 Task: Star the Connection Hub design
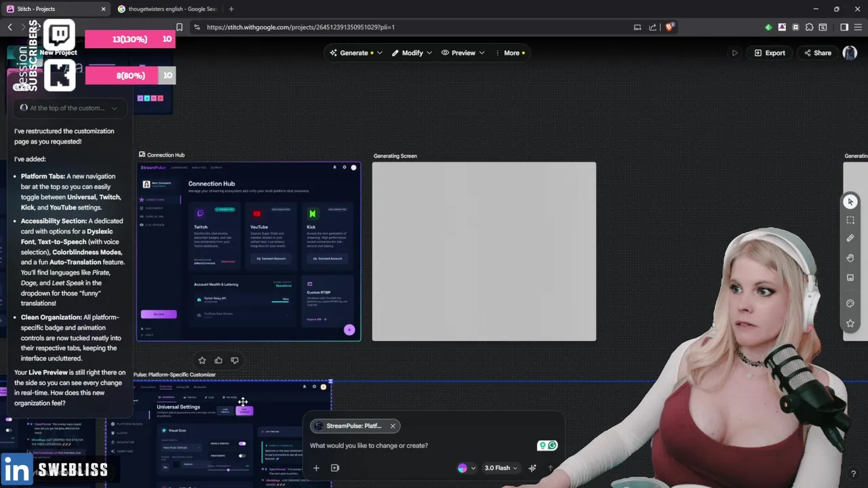point(202,361)
